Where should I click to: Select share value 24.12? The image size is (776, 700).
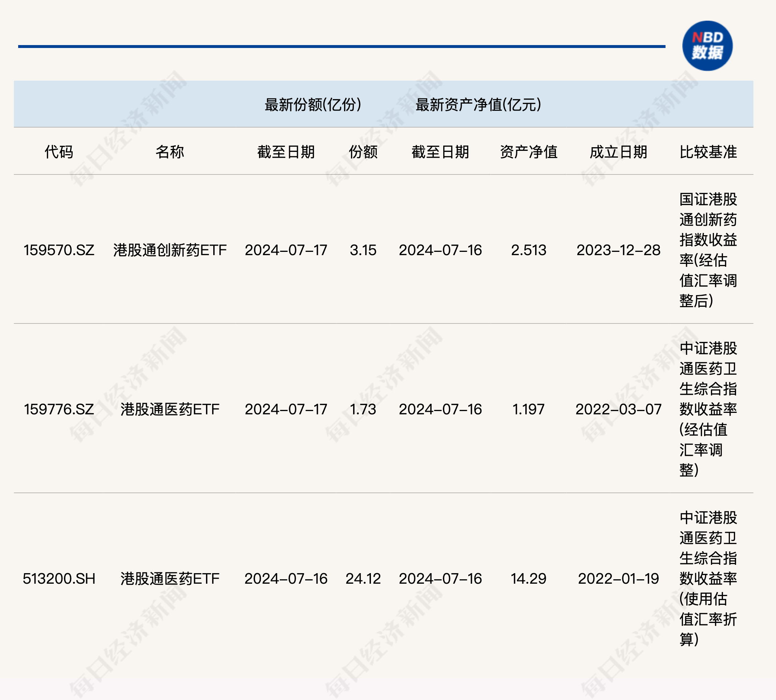coord(363,579)
